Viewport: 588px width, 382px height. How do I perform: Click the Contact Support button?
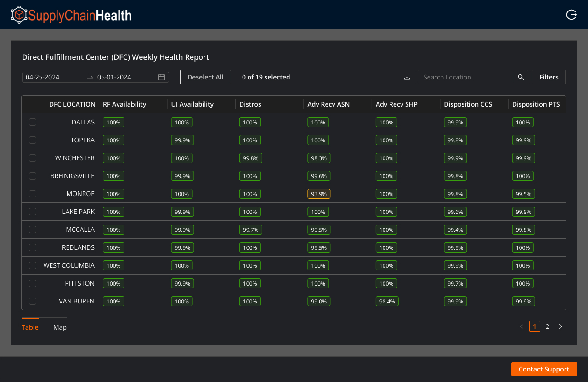pos(544,369)
